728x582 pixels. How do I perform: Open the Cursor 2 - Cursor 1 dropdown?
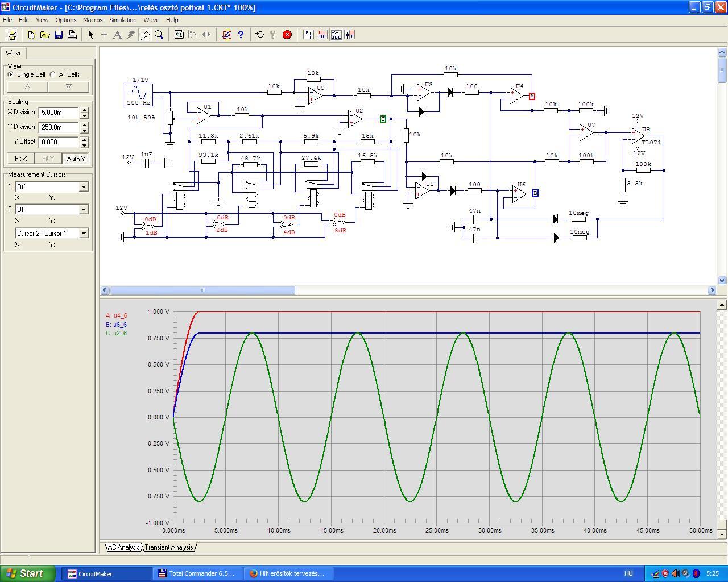[x=84, y=234]
